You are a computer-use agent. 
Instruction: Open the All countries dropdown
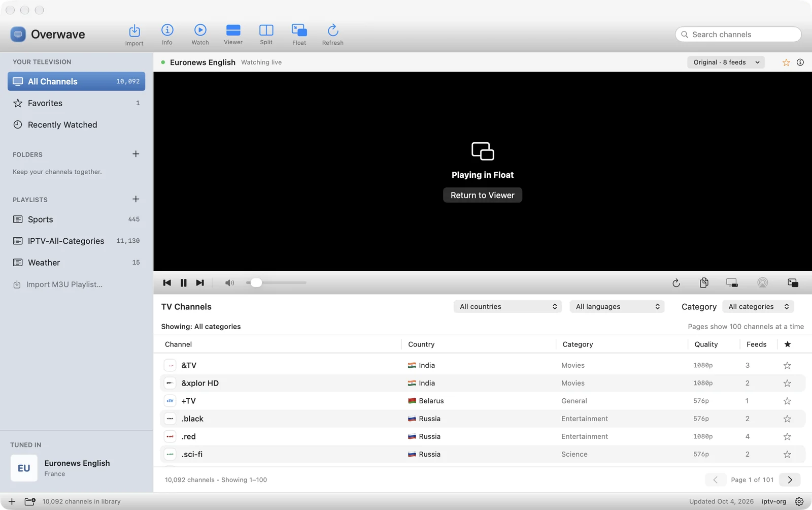pyautogui.click(x=507, y=307)
